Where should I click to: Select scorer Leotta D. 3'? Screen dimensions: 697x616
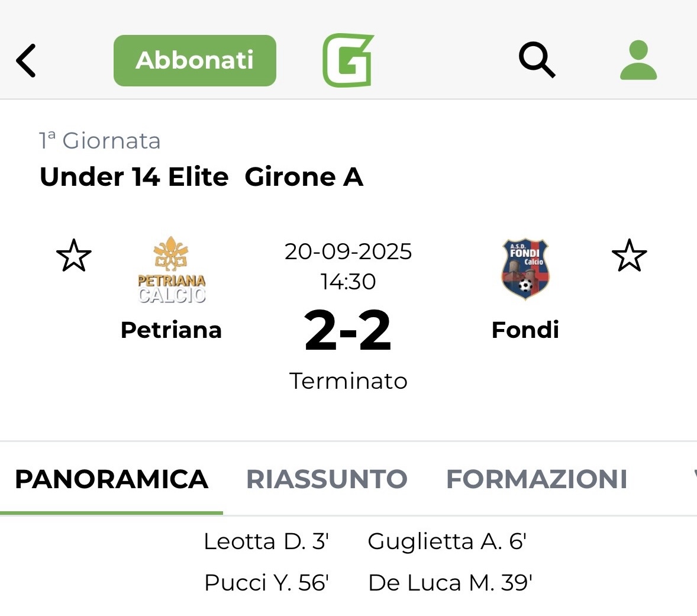point(266,541)
